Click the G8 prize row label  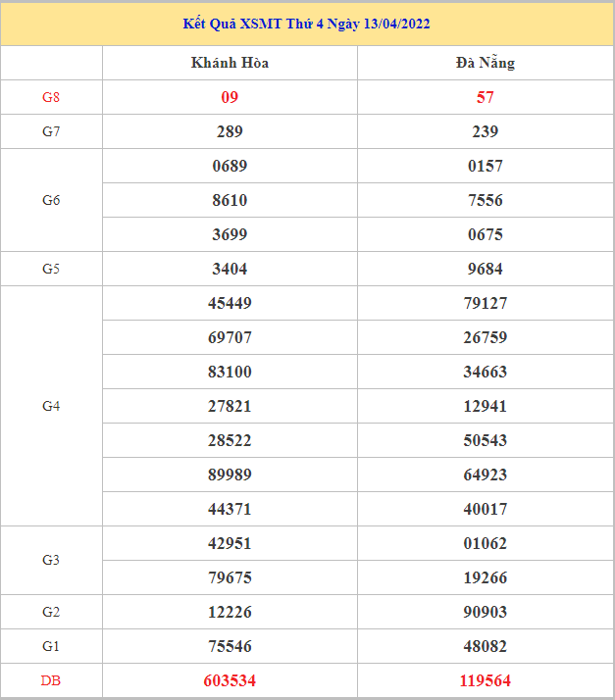click(51, 97)
